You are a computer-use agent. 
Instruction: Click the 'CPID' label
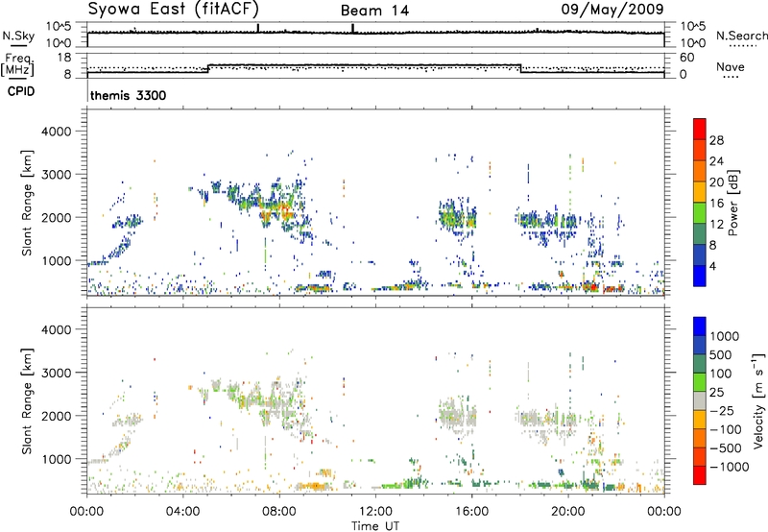pyautogui.click(x=21, y=91)
